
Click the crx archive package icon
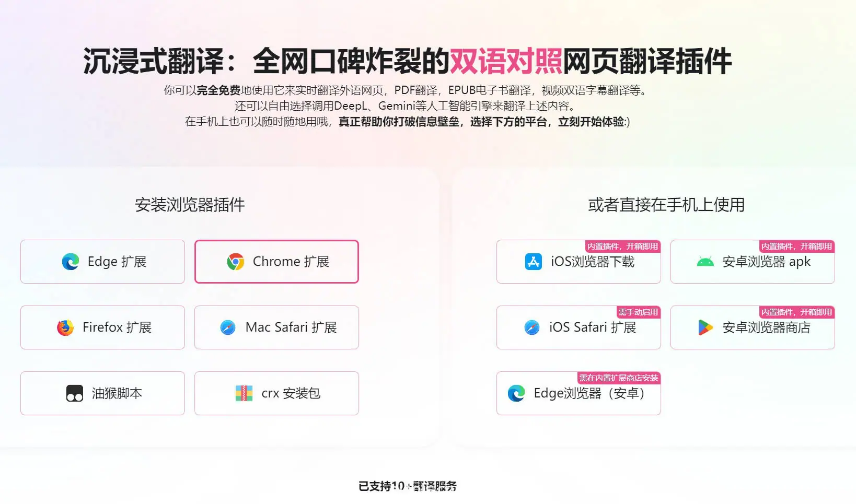[244, 393]
